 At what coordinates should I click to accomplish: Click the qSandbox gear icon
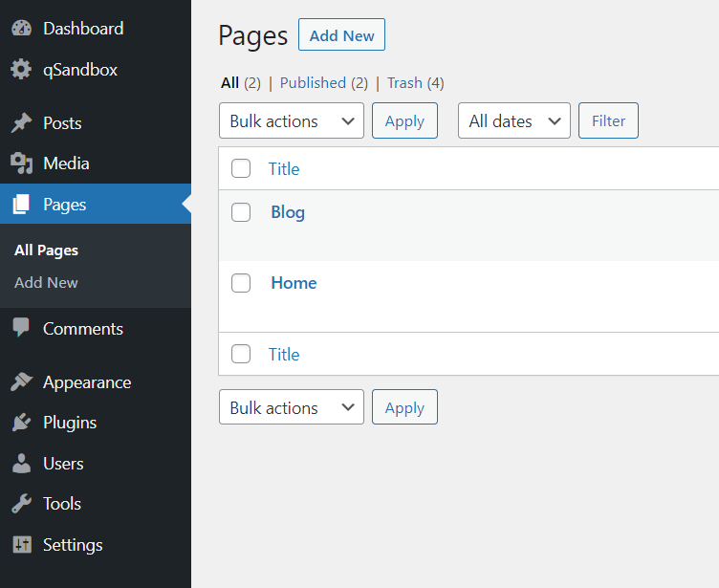click(21, 69)
